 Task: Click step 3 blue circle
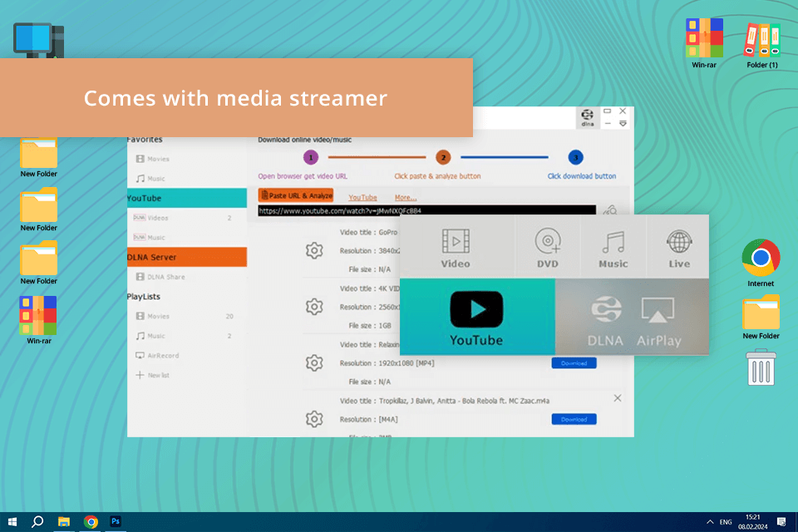tap(575, 157)
